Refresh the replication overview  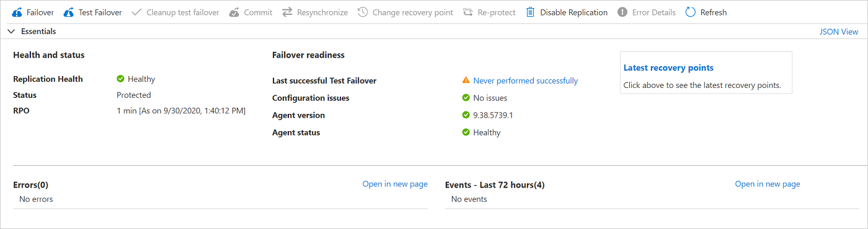[706, 12]
